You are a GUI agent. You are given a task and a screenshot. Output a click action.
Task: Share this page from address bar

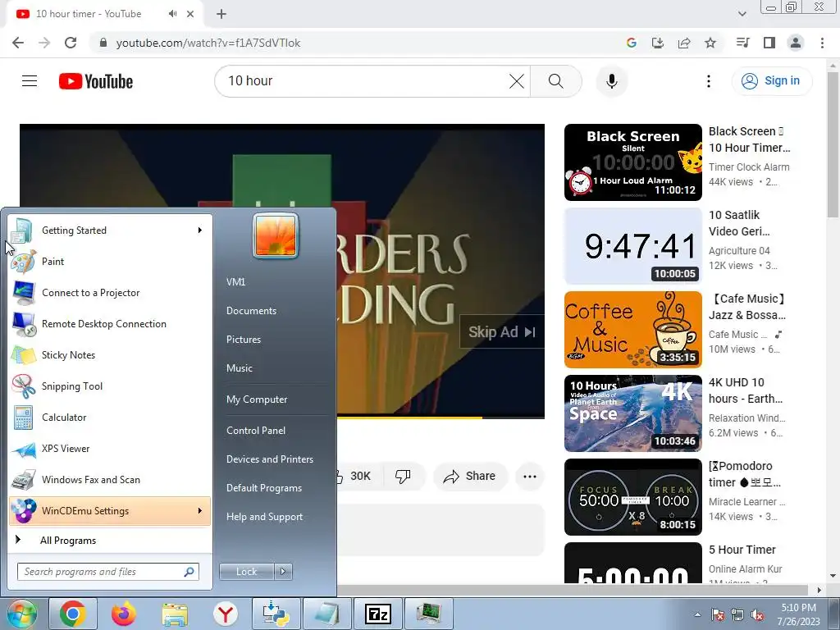tap(684, 43)
